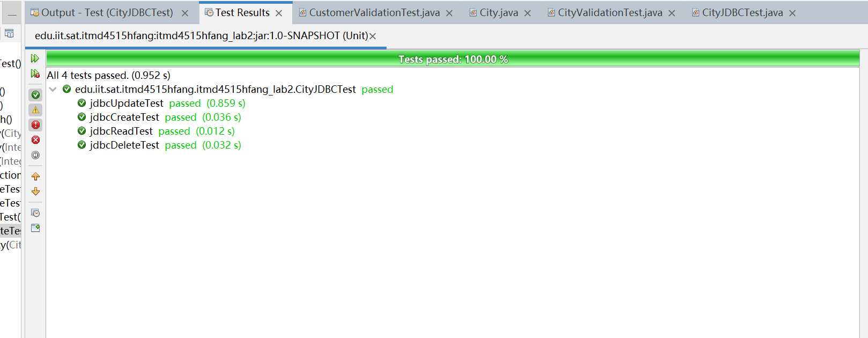The height and width of the screenshot is (338, 868).
Task: Close the CityValidationTest.java tab
Action: tap(672, 13)
